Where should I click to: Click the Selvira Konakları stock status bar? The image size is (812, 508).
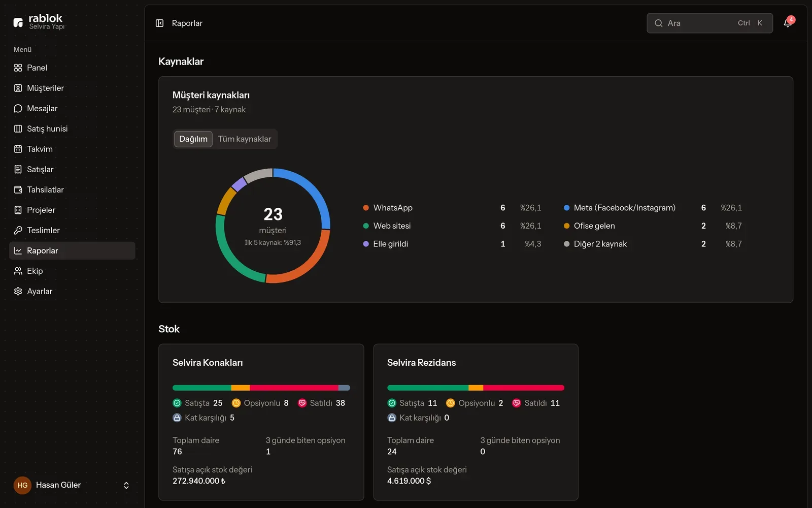click(261, 388)
